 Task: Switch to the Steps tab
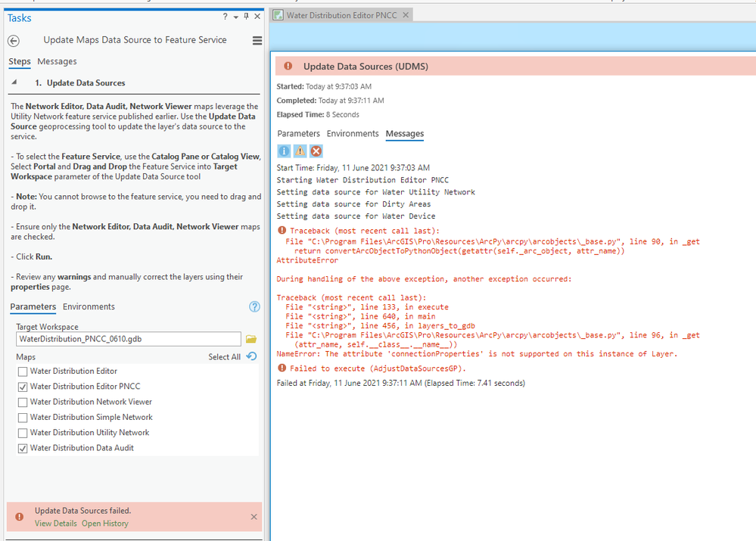[19, 61]
